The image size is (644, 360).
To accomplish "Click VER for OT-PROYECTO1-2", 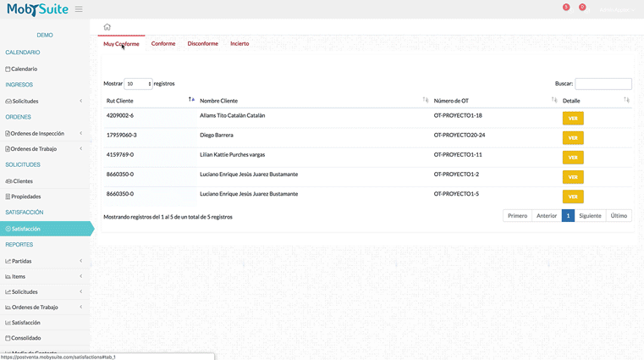I will 573,177.
